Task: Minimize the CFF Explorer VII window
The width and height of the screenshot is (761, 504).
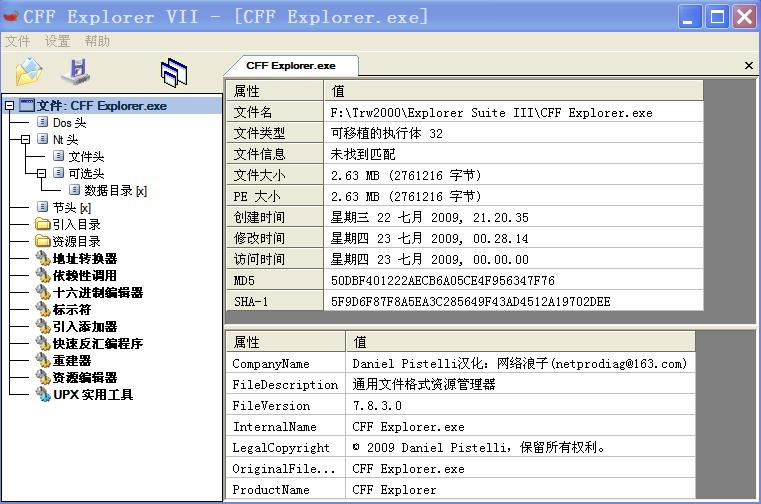Action: [x=689, y=17]
